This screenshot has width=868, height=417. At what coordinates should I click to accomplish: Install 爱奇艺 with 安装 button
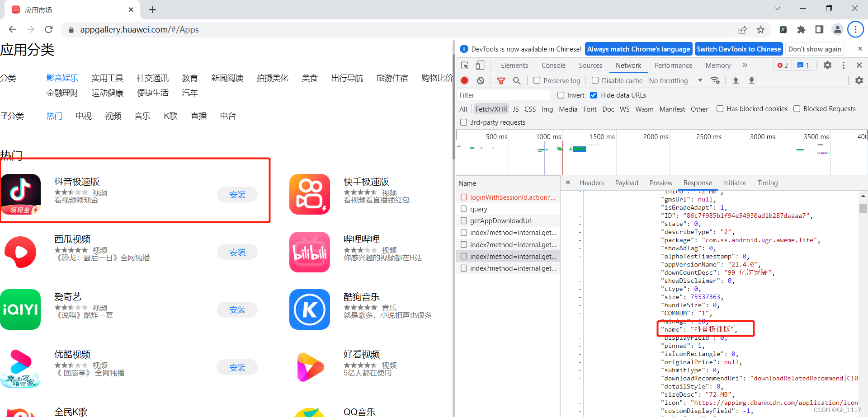point(237,310)
